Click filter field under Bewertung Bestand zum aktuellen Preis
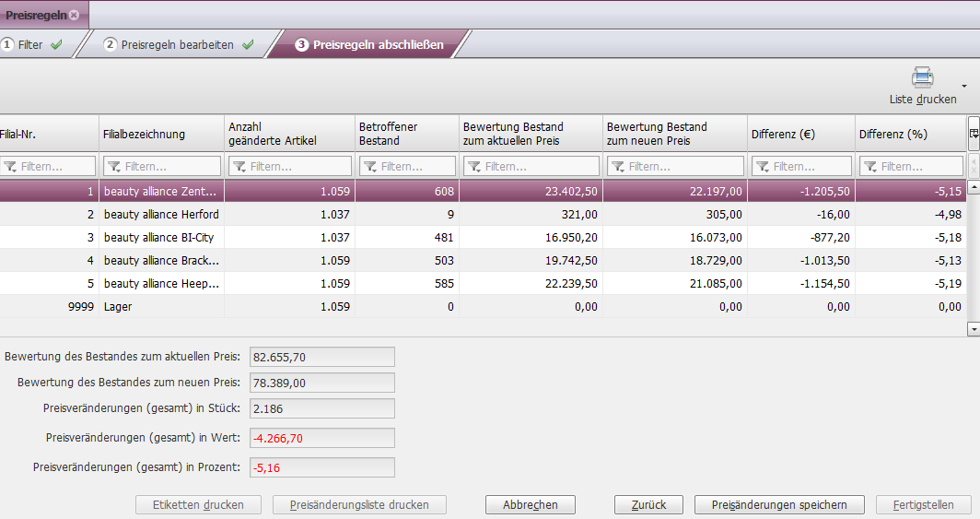 click(531, 166)
